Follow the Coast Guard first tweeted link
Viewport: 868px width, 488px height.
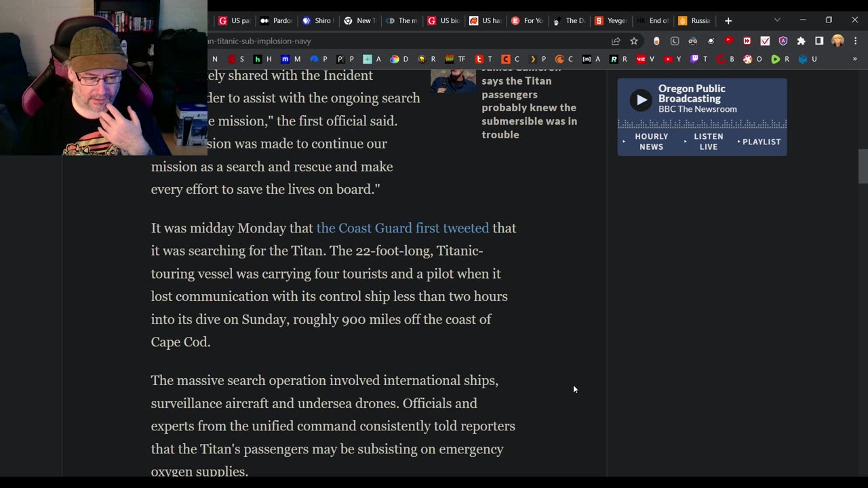[403, 228]
